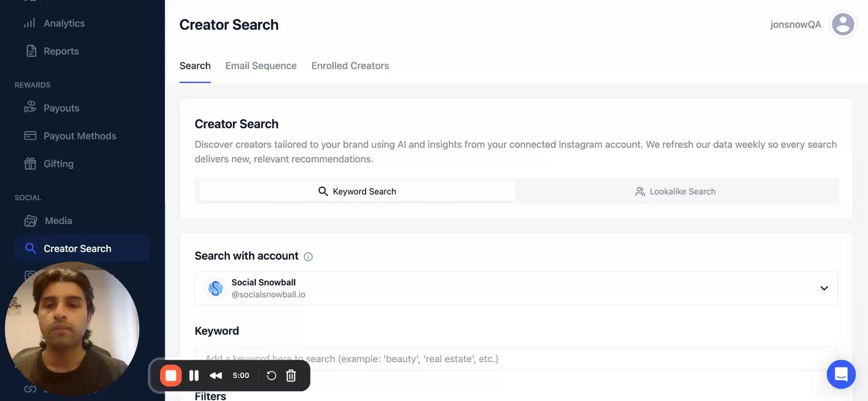Screen dimensions: 868x401
Task: Click the info icon beside Search with account
Action: point(308,257)
